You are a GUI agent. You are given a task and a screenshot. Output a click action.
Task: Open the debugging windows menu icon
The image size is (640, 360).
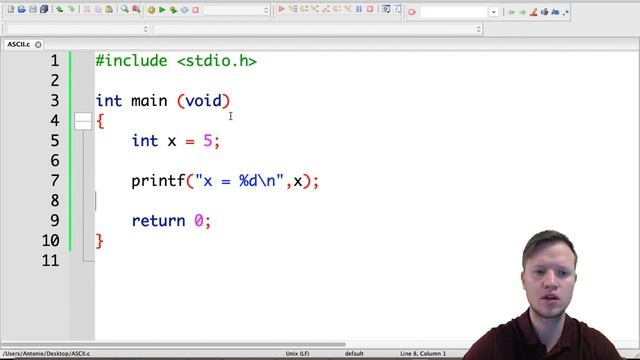(x=386, y=9)
